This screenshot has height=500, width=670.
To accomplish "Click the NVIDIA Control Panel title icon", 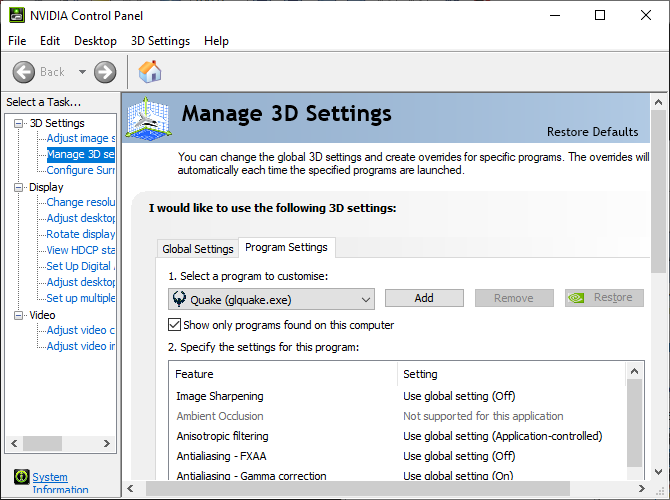I will click(x=13, y=15).
